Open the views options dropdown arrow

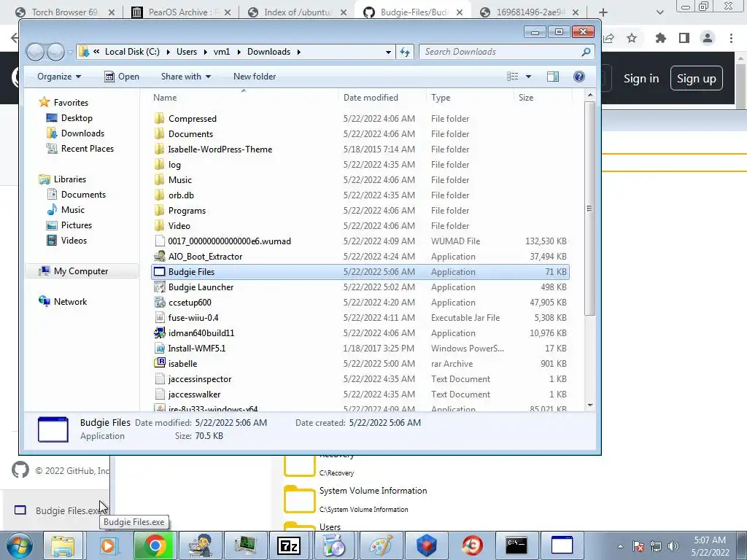click(528, 77)
